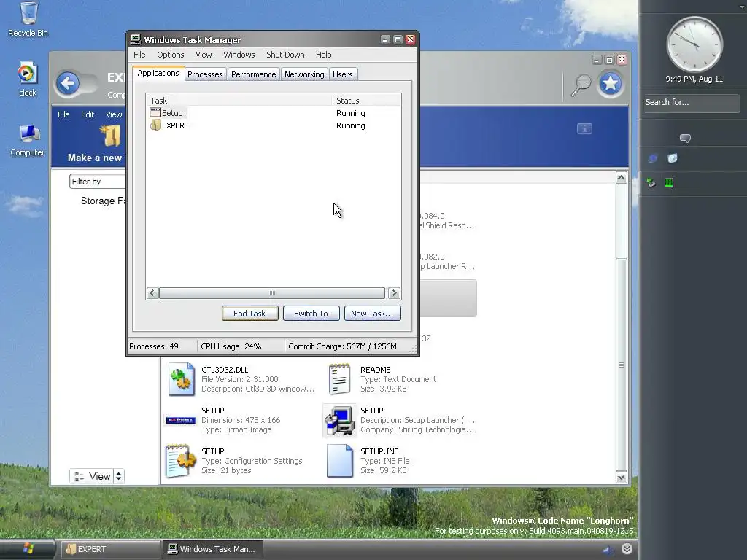Open the File menu in the EXPERT window
Viewport: 747px width, 560px height.
tap(63, 114)
